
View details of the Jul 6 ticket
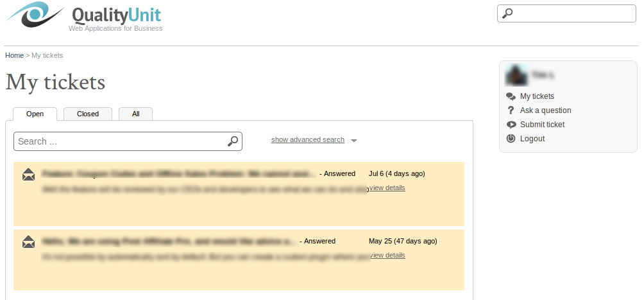(x=387, y=188)
